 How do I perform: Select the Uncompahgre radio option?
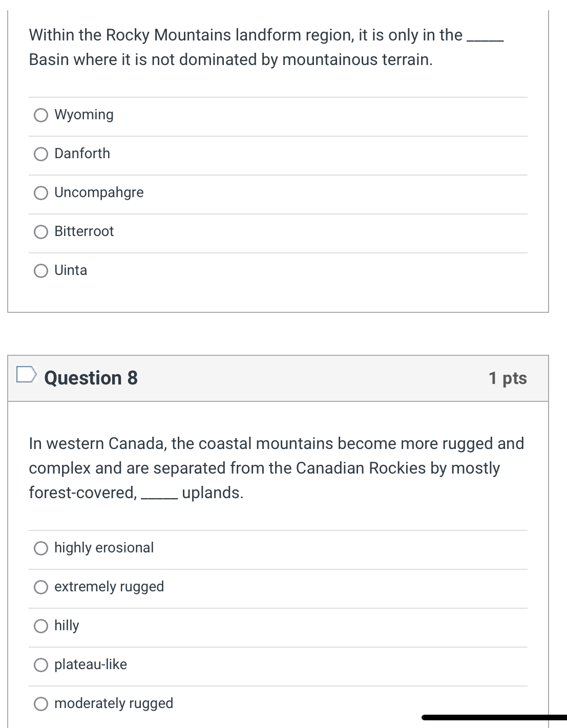pos(41,193)
